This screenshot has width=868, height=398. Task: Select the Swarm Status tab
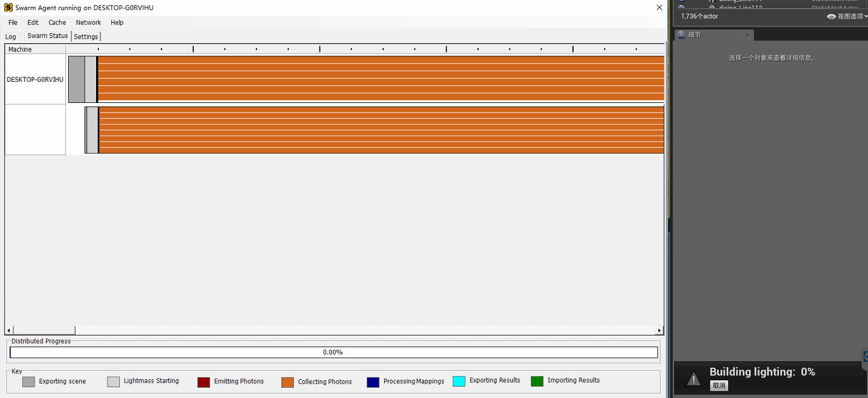48,36
